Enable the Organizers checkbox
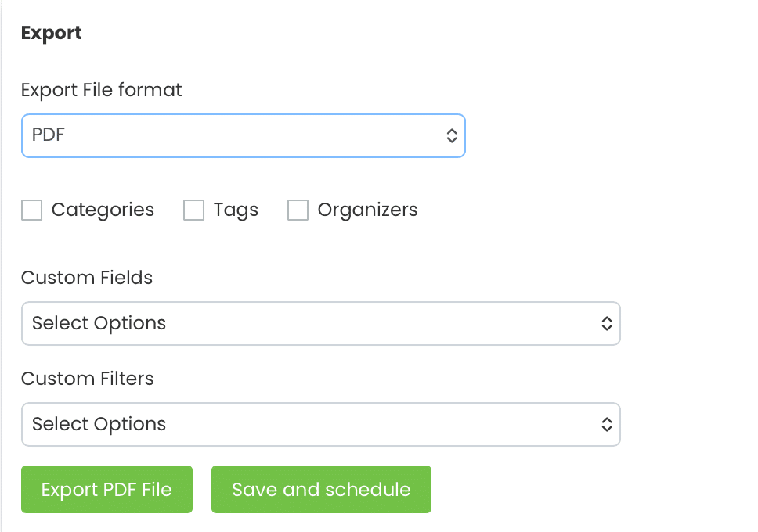Screen dimensions: 758x532 (298, 210)
